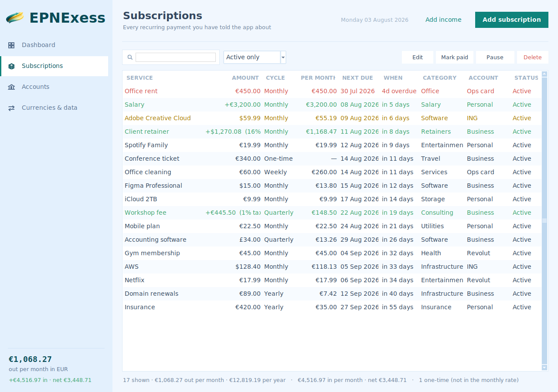Select the Insurance row

point(332,307)
